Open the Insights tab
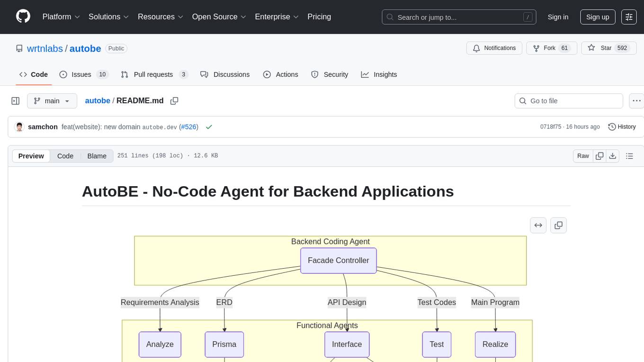Image resolution: width=644 pixels, height=362 pixels. pos(379,74)
